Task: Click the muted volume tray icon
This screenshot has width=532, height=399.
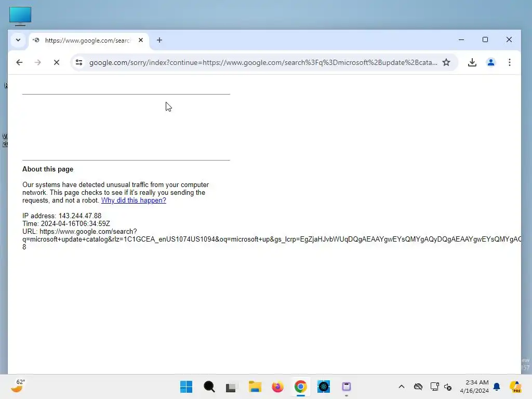Action: click(x=448, y=387)
